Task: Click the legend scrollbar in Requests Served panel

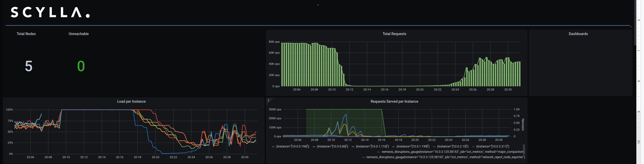Action: pyautogui.click(x=524, y=149)
